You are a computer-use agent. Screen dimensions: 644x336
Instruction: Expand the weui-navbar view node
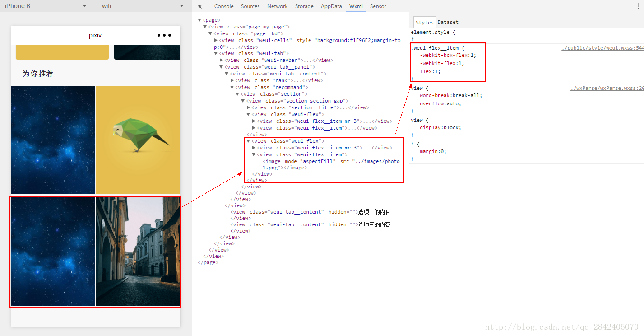point(221,60)
